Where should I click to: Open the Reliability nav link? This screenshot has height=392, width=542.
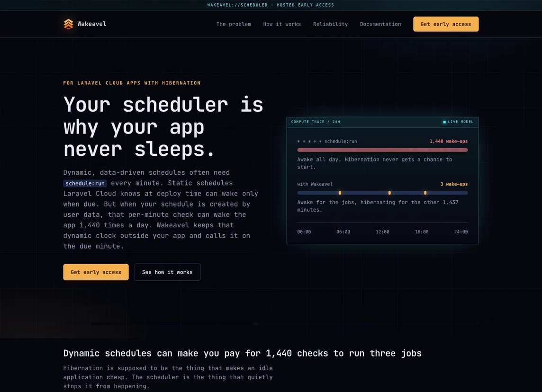pyautogui.click(x=330, y=24)
